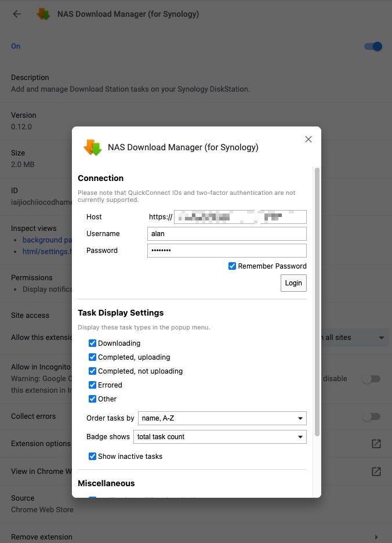The width and height of the screenshot is (392, 543).
Task: Click the extension logo in page header
Action: tap(43, 14)
